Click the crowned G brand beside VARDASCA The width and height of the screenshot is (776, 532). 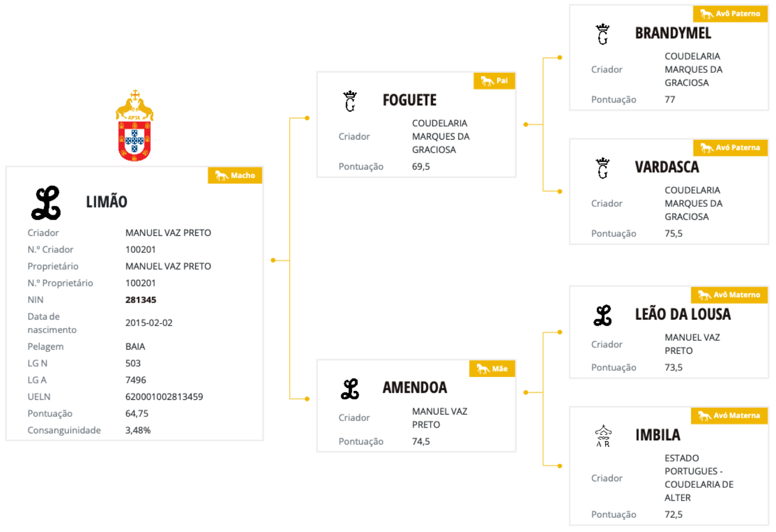pyautogui.click(x=603, y=168)
